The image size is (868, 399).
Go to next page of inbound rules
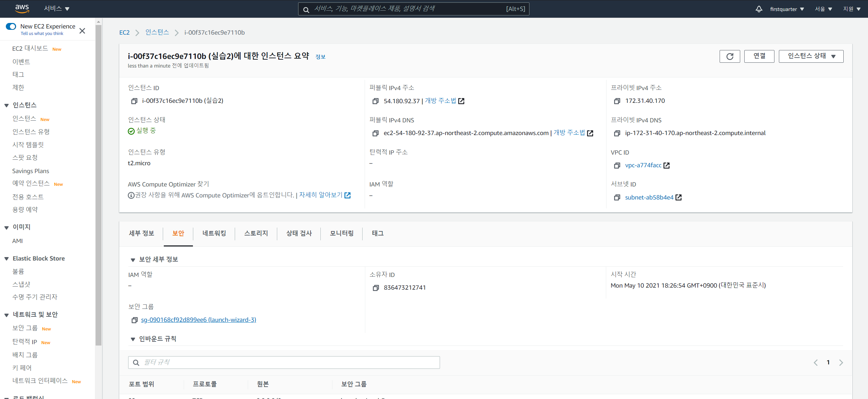pyautogui.click(x=841, y=362)
